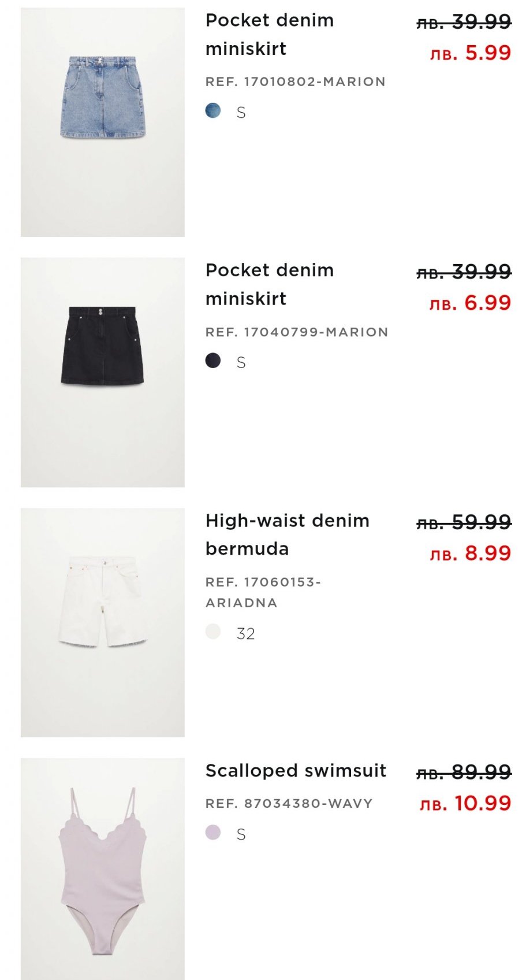Open the 'Scalloped swimsuit' title

point(296,771)
